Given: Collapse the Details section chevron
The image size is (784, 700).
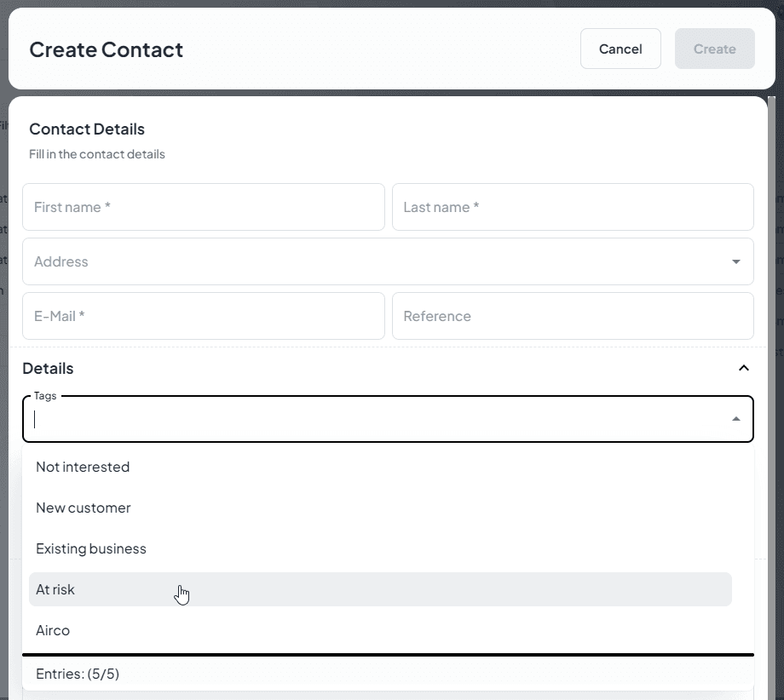Looking at the screenshot, I should click(x=743, y=368).
